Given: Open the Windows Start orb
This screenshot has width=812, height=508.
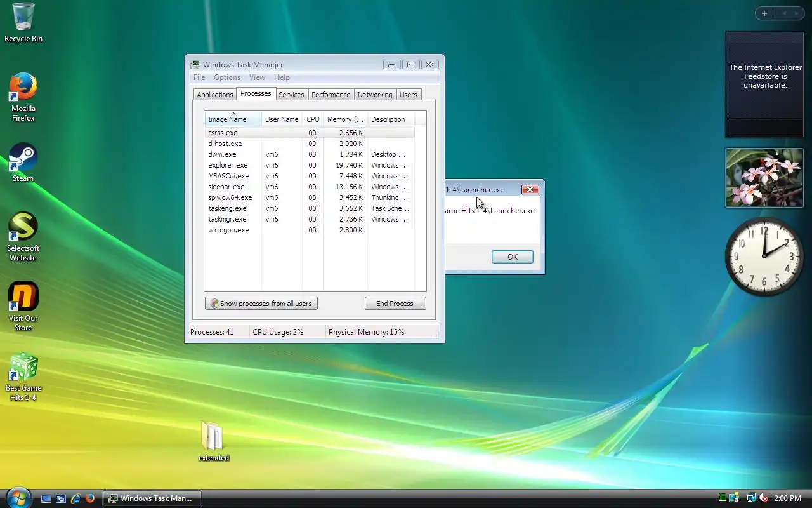Looking at the screenshot, I should pos(18,497).
